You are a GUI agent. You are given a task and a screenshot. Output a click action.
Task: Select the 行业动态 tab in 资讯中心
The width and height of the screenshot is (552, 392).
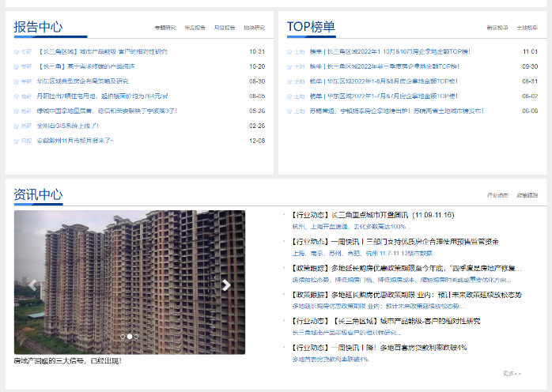coord(497,195)
